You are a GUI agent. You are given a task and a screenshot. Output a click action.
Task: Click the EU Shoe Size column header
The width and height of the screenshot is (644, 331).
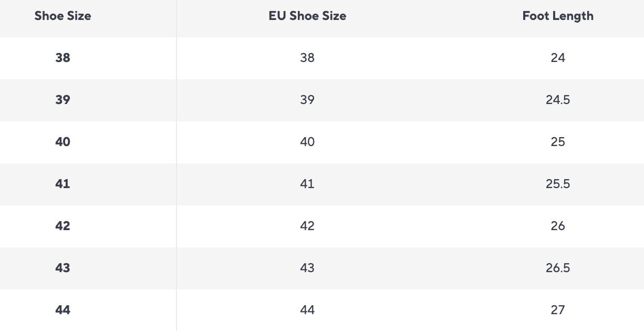pyautogui.click(x=307, y=16)
